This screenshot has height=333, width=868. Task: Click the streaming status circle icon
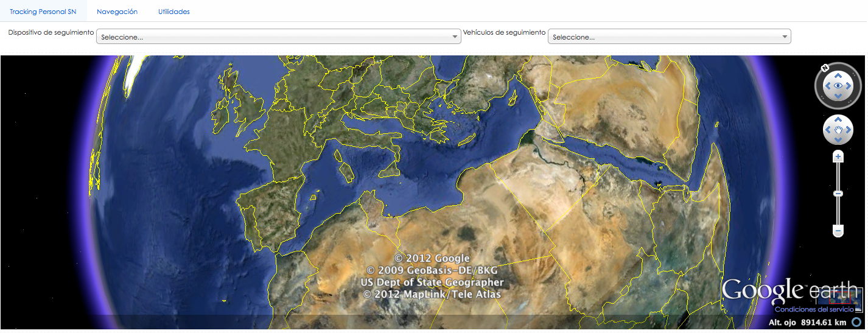point(856,323)
